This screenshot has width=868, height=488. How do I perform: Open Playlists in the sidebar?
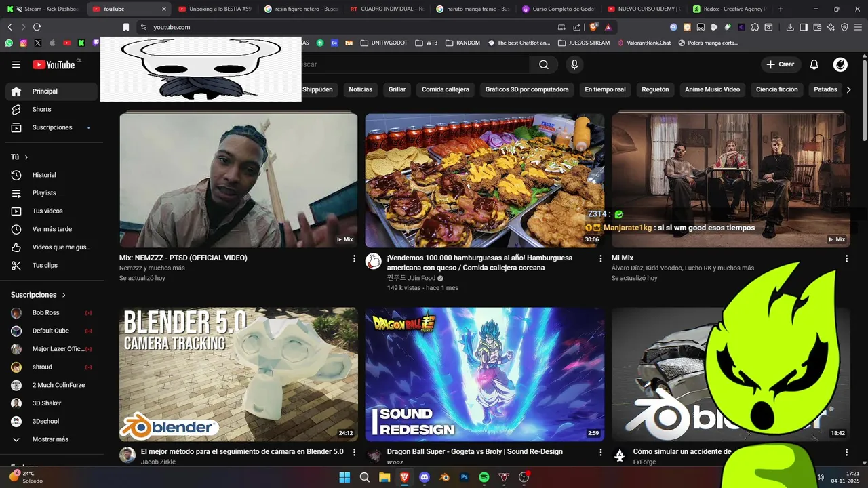(x=52, y=193)
